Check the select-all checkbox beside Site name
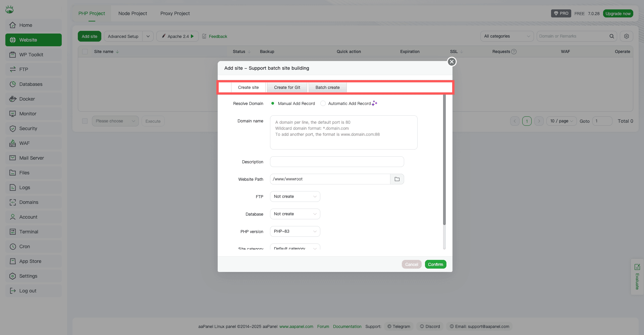 [85, 52]
